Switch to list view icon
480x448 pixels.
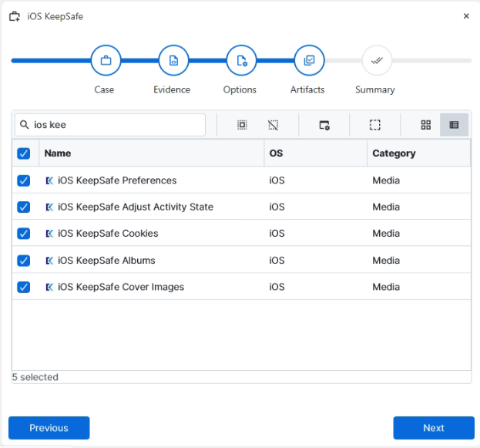(454, 125)
